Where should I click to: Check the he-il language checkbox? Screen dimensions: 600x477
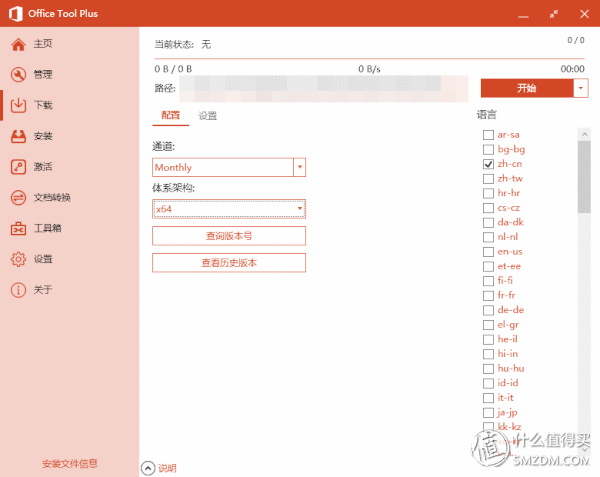click(x=488, y=340)
